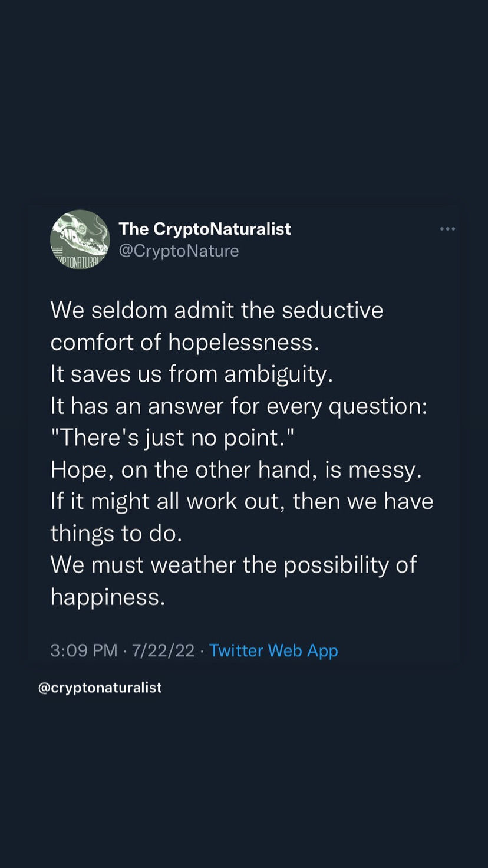Screen dimensions: 488x868
Task: Click the @CryptoNature handle
Action: click(179, 251)
